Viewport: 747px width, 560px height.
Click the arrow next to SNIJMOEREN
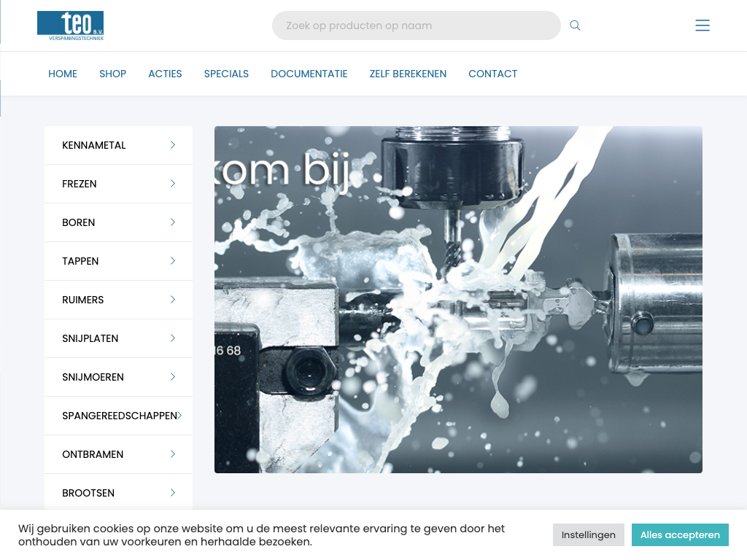point(173,377)
